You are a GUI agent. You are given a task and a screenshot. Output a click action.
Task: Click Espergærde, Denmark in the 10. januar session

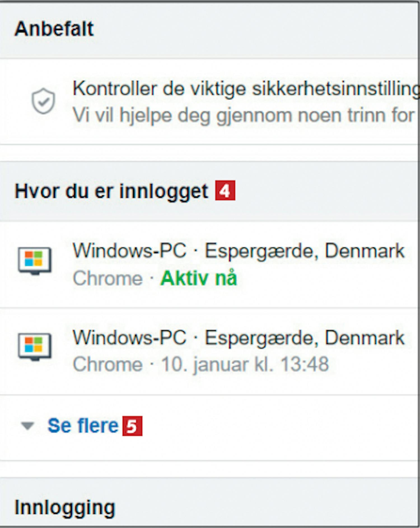point(304,337)
